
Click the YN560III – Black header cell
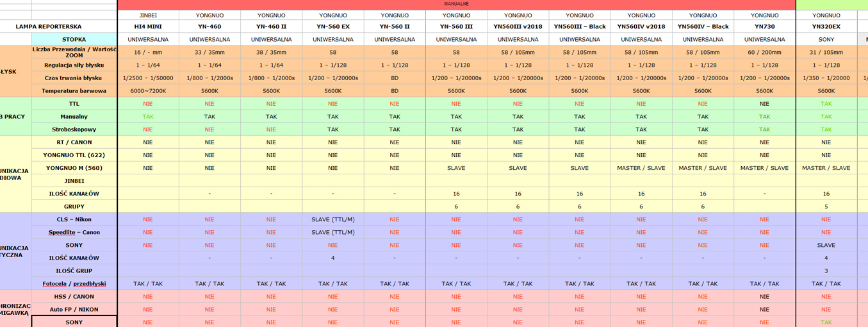click(x=580, y=27)
